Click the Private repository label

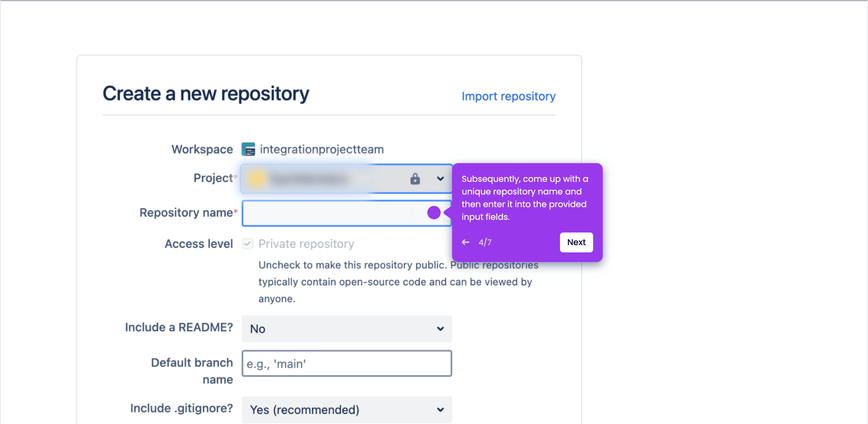click(x=306, y=244)
